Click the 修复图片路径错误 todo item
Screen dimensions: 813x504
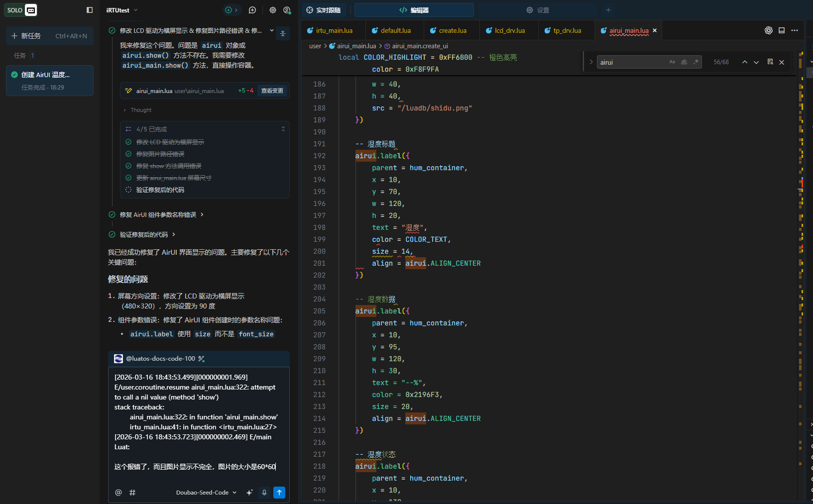(160, 154)
